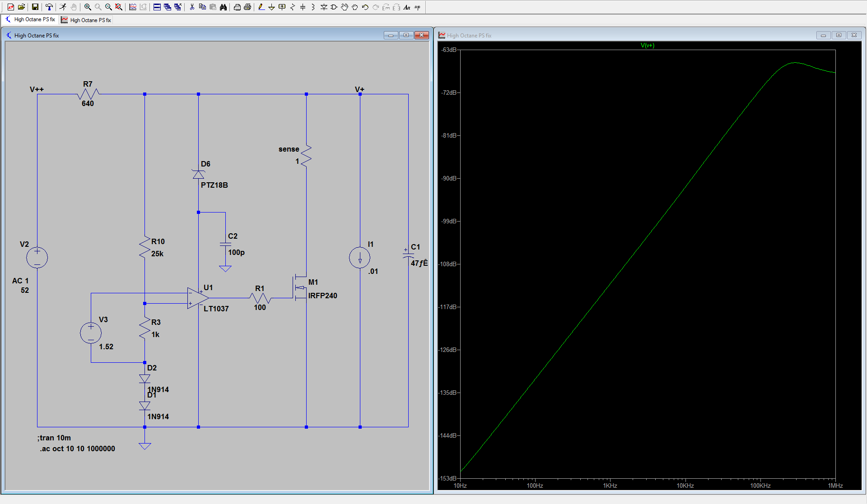
Task: Select the .ac oct 10 10 1000000 directive
Action: click(77, 449)
